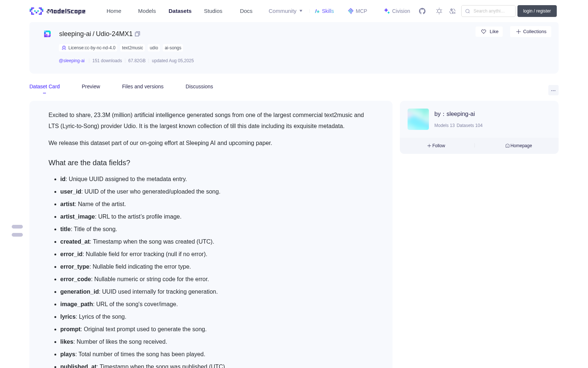Screen dimensions: 588x368
Task: Click the sleeping-ai namespace in title
Action: pos(75,34)
